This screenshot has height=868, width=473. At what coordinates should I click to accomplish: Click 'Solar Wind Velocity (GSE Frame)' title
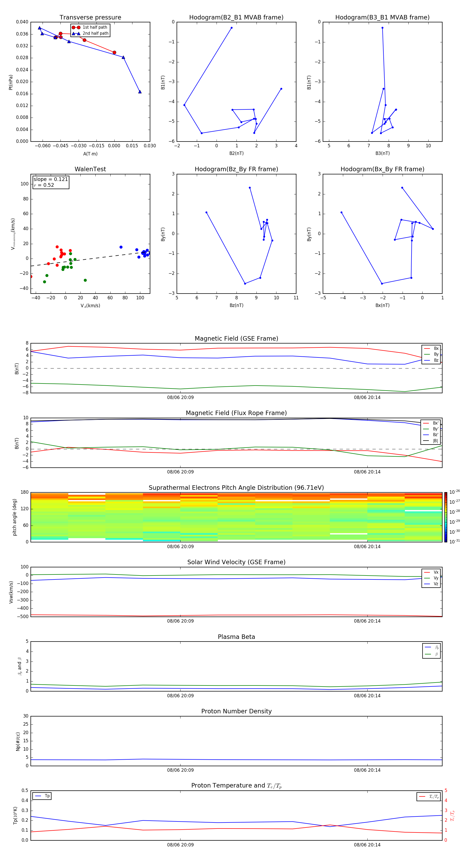[x=236, y=562]
